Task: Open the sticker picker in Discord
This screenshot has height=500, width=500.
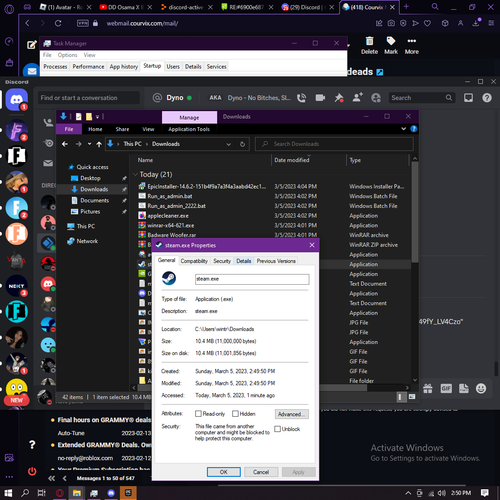Action: point(464,388)
